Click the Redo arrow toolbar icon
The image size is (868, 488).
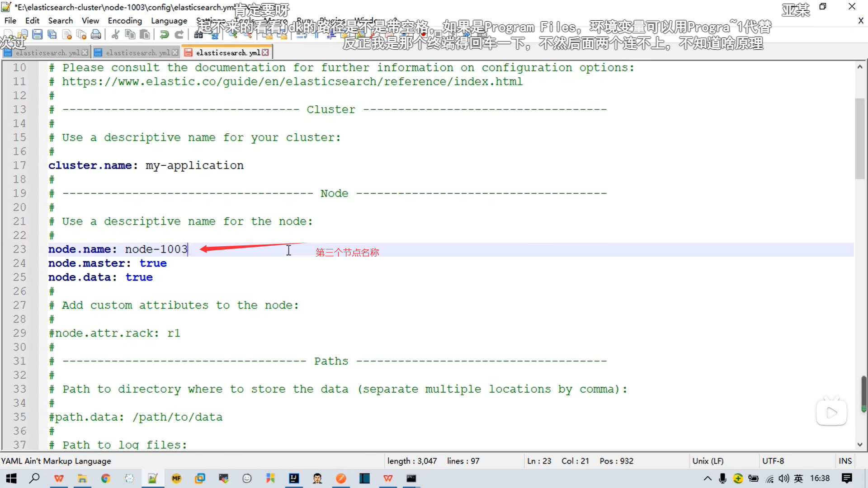tap(179, 34)
